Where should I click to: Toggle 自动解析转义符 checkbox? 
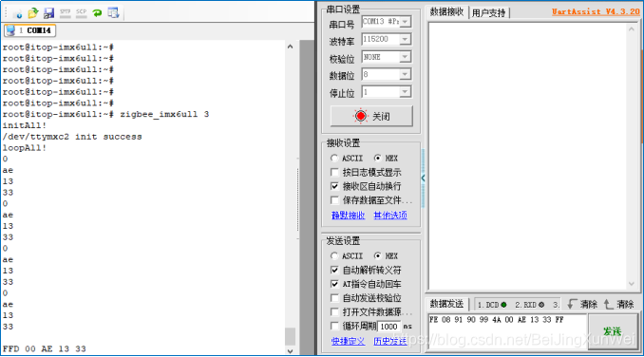pyautogui.click(x=334, y=270)
